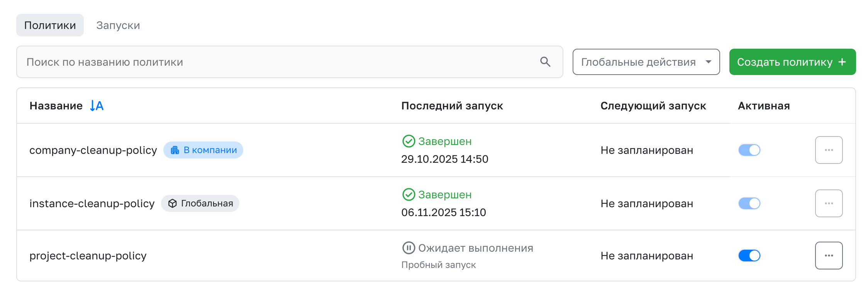Click the policy name search field

click(x=270, y=62)
